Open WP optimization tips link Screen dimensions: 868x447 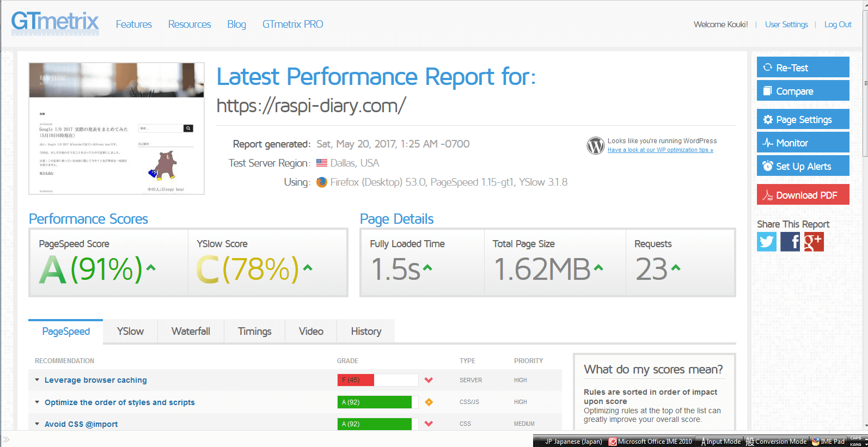point(660,150)
